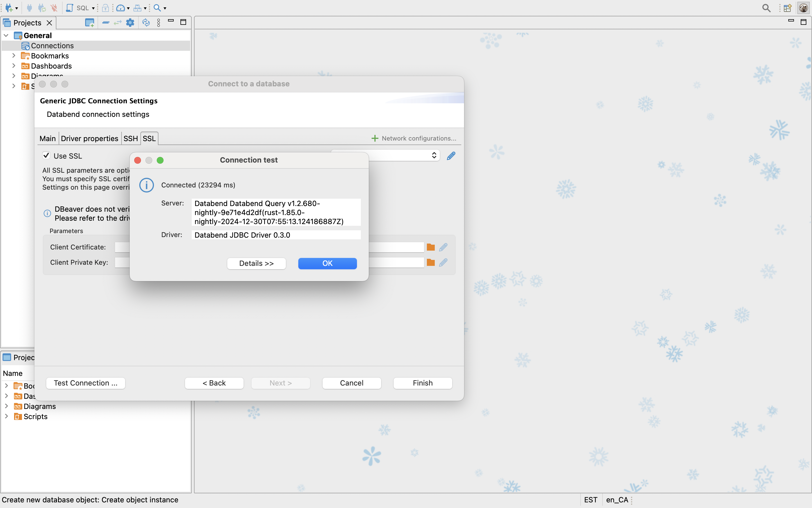
Task: Click edit pencil for Client Certificate
Action: [x=443, y=247]
